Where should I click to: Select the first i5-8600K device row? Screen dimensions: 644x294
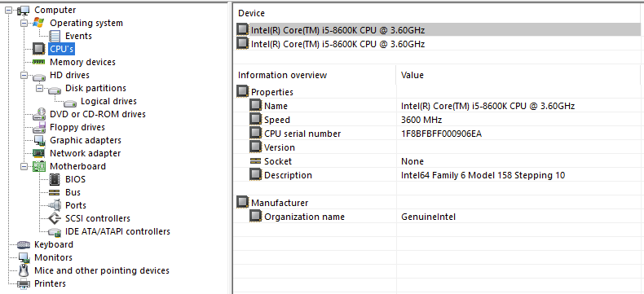[x=439, y=30]
